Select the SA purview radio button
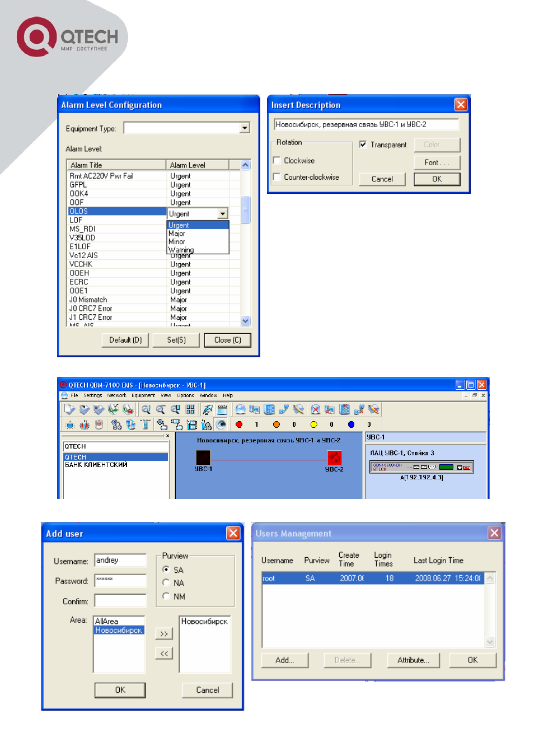 pos(166,570)
